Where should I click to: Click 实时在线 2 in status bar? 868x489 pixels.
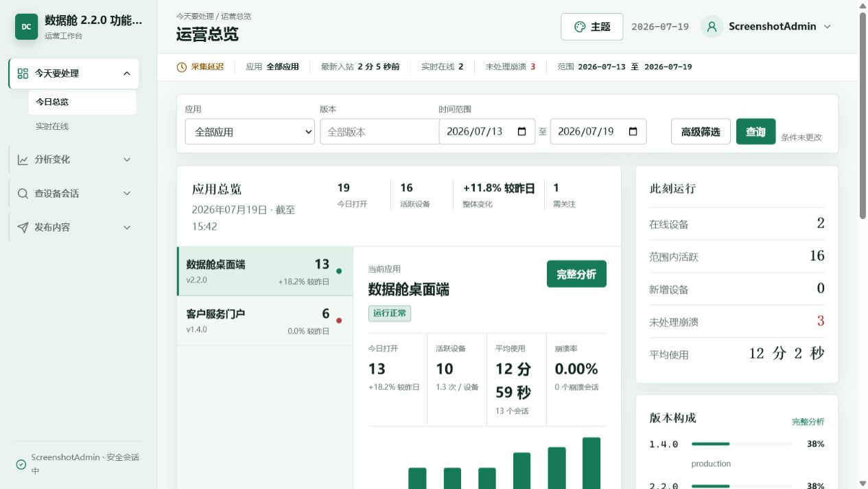click(x=443, y=67)
